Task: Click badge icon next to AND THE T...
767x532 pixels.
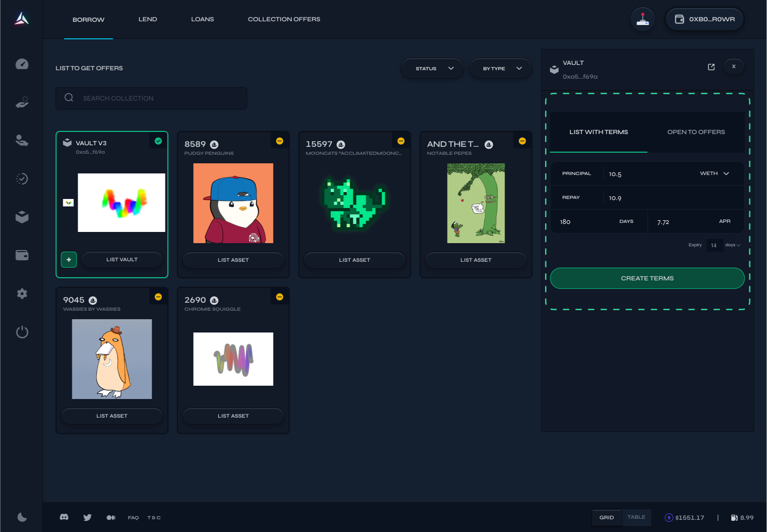Action: pos(489,145)
